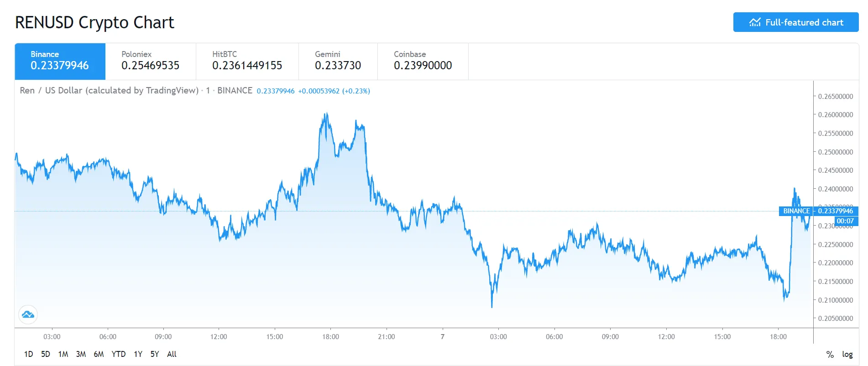Screen dimensions: 868x366
Task: Switch to the Poloniex price tab
Action: pos(150,61)
